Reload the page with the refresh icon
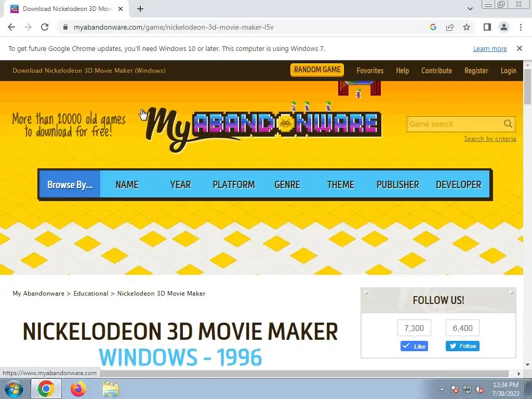Viewport: 532px width, 399px height. point(45,27)
